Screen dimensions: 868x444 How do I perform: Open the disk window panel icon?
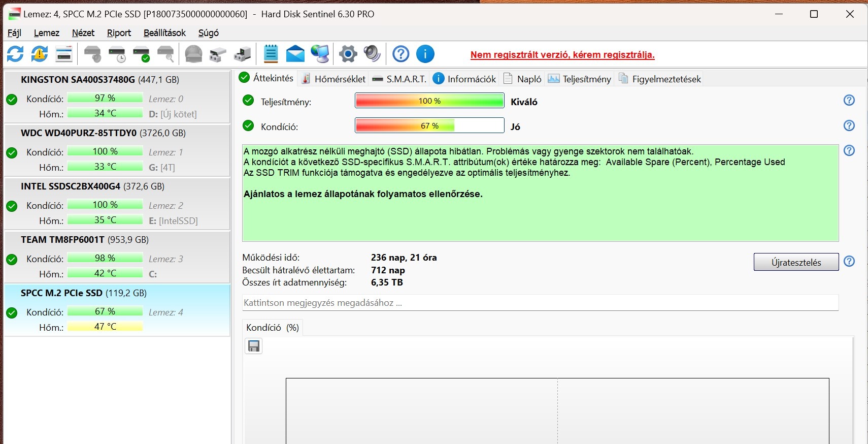(64, 54)
